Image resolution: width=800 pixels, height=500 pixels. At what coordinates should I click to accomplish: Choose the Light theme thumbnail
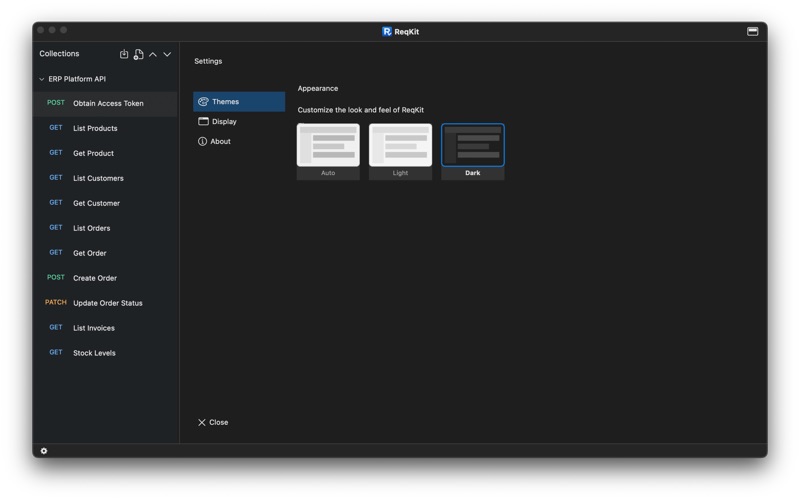[401, 151]
